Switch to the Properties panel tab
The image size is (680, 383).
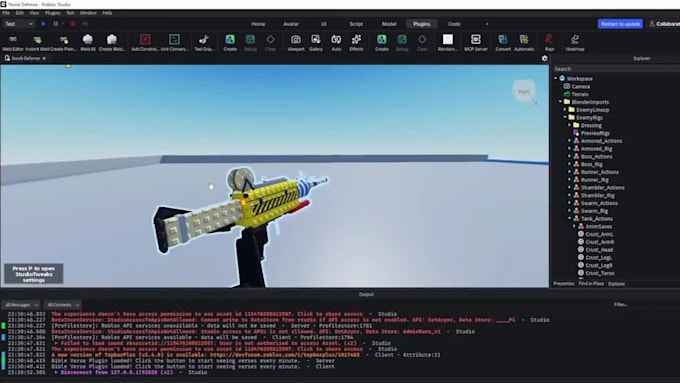coord(564,284)
